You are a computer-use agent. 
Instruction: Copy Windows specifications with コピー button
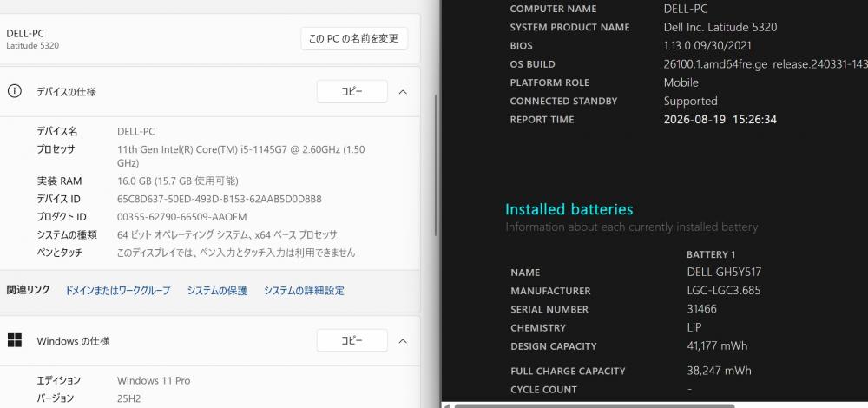click(x=352, y=340)
